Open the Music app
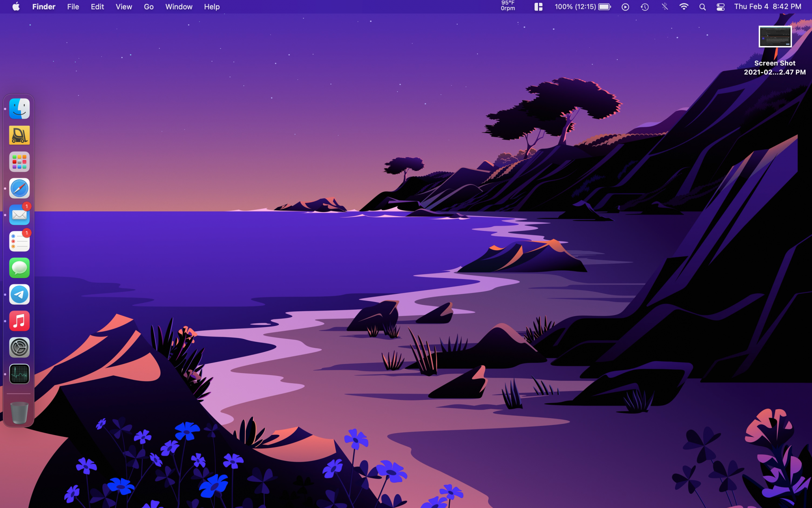Image resolution: width=812 pixels, height=508 pixels. [x=19, y=321]
